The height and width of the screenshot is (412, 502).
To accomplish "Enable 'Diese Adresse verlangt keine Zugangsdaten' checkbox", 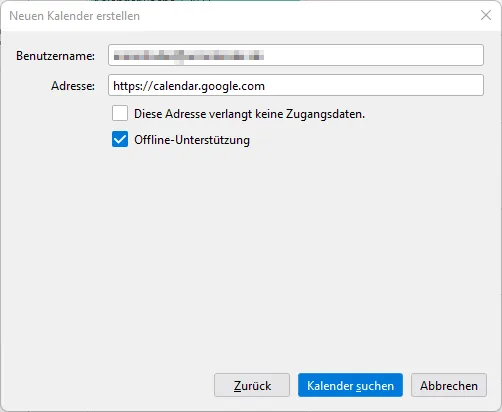I will click(120, 113).
